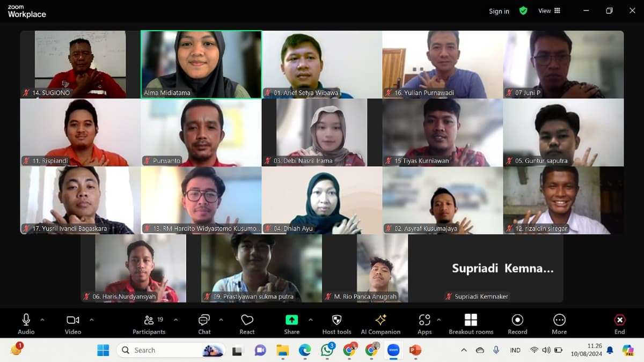Select Alma Midiatama's video tile
Viewport: 644px width, 362px height.
201,64
